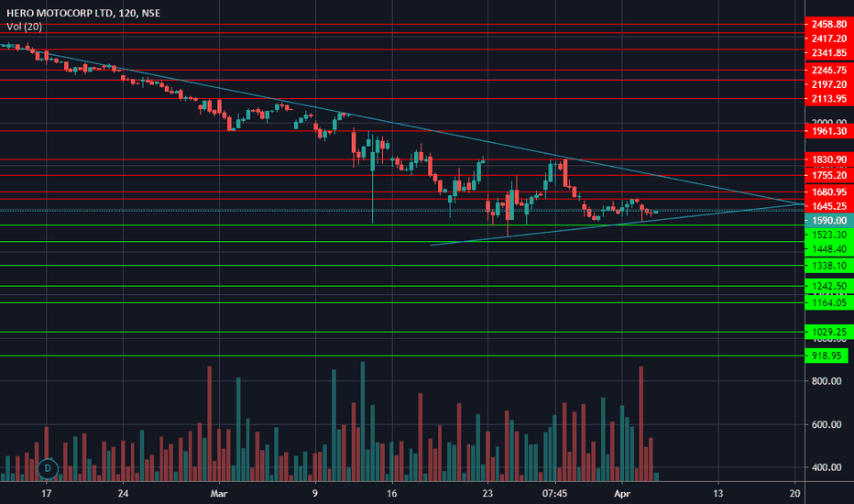Click the Mar label on time axis
Screen dimensions: 854x504
coord(219,494)
